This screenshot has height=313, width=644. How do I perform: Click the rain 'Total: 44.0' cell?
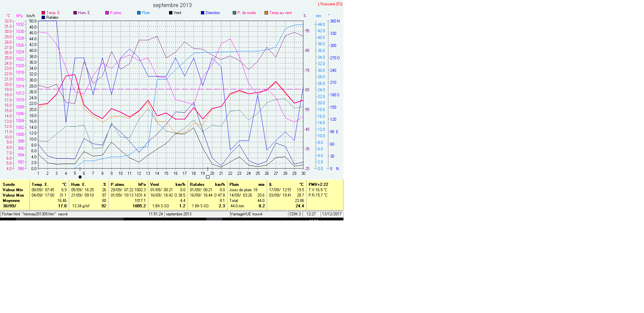point(247,201)
